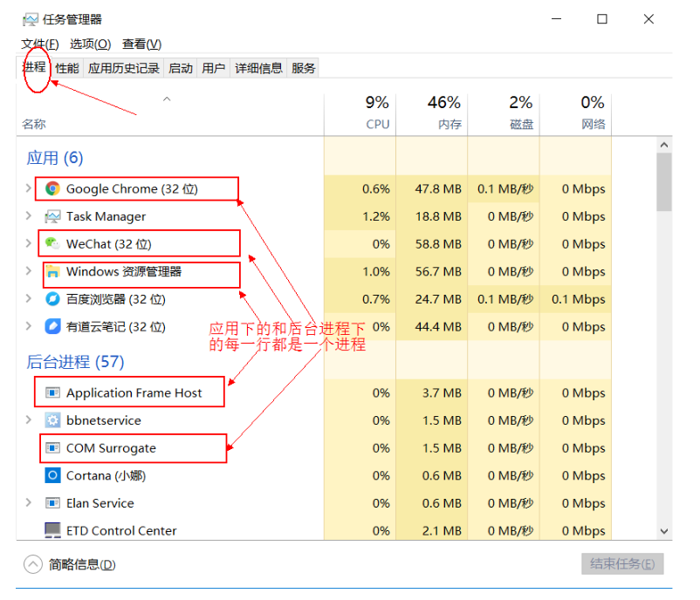Sort by the 内存 column header
Image resolution: width=700 pixels, height=600 pixels.
[x=432, y=114]
